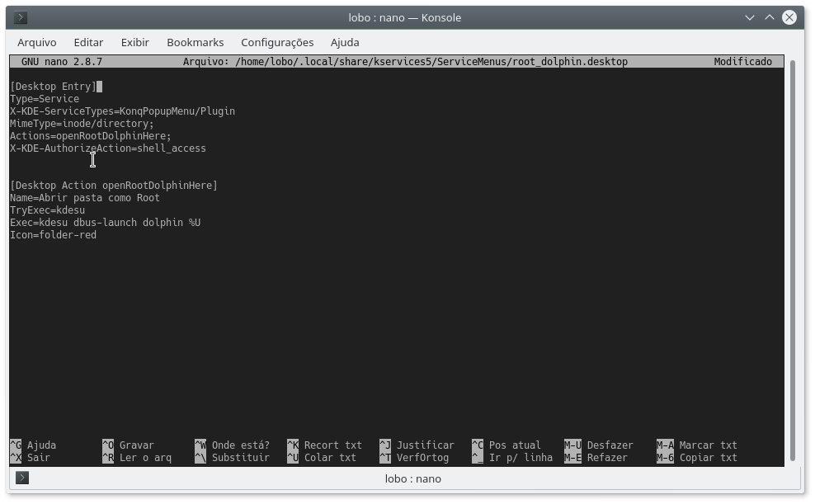Click the ^O Gravar shortcut hint
The image size is (815, 504).
point(128,445)
